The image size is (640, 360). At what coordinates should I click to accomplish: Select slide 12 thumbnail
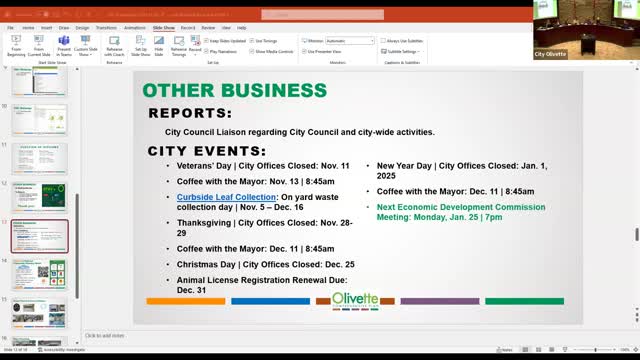pos(40,197)
